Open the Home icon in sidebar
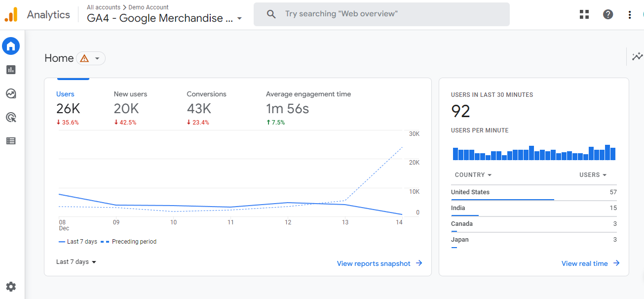 [11, 46]
